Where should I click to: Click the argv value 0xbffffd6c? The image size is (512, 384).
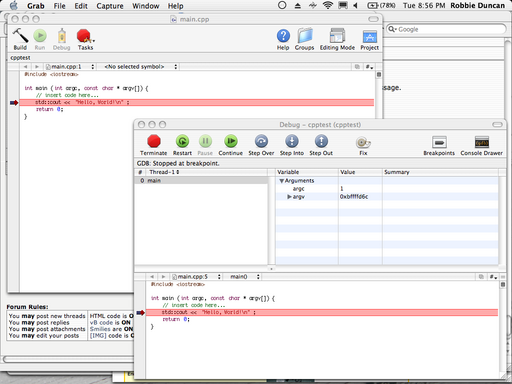click(354, 197)
